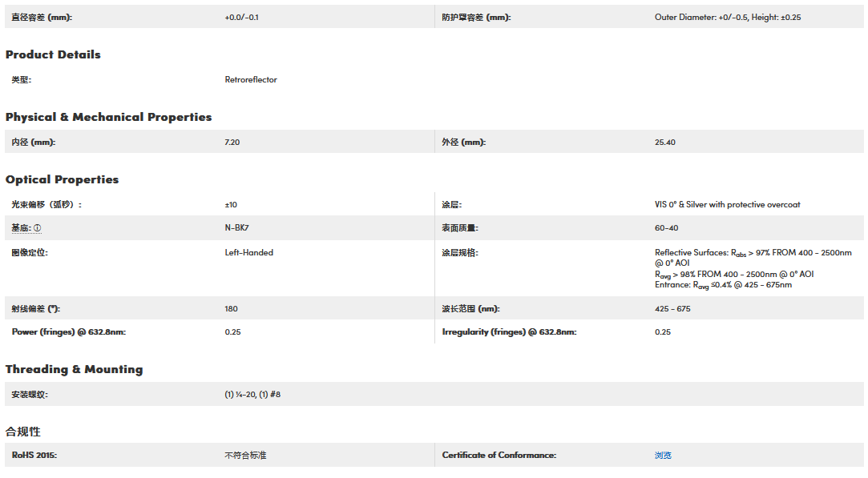Click the 425 - 675 wavelength range value

(672, 309)
